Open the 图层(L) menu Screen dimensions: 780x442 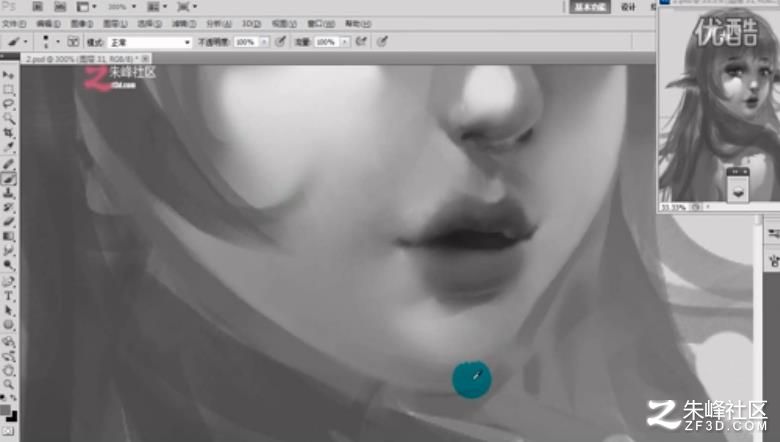(x=115, y=24)
